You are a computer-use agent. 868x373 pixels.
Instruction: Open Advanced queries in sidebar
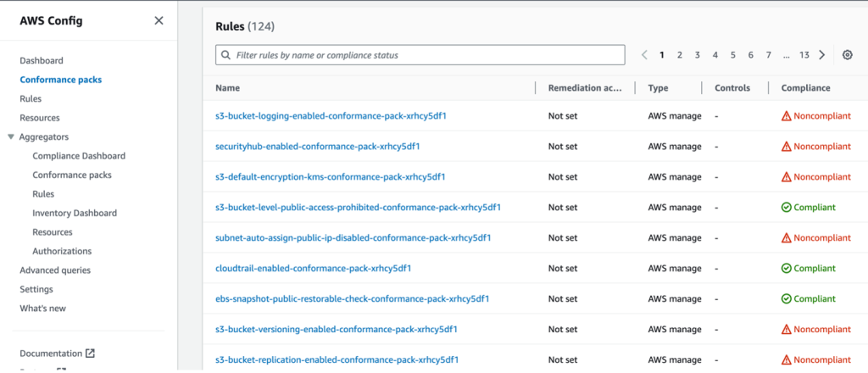(55, 270)
